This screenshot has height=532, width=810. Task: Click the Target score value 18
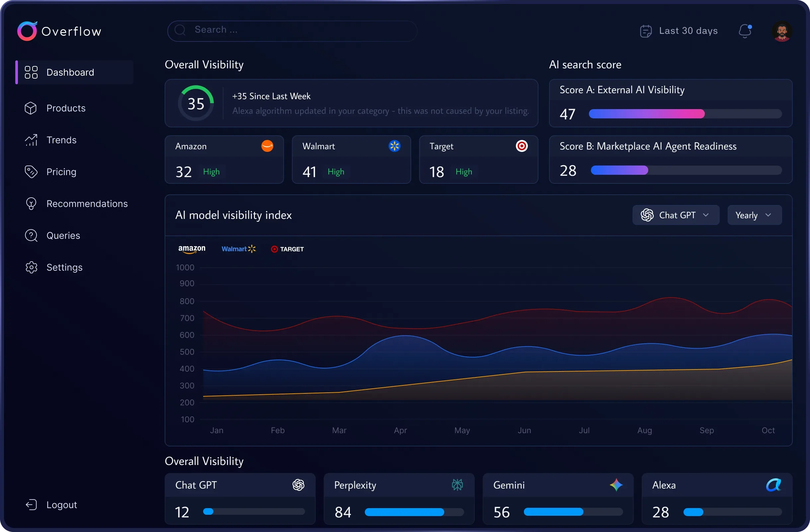tap(437, 172)
